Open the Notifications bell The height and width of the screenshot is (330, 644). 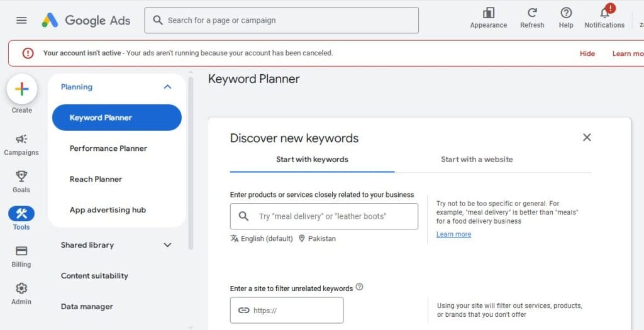(604, 13)
